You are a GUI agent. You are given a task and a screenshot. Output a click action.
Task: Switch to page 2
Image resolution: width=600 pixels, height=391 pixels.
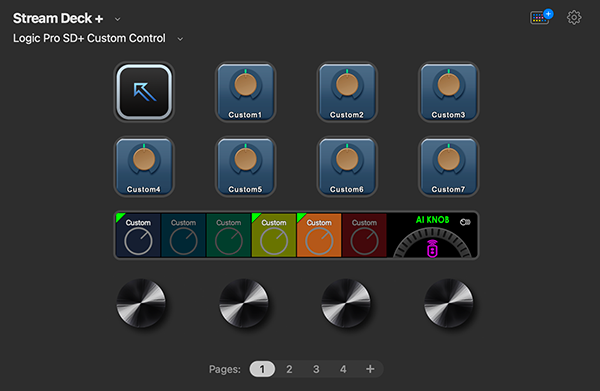[289, 369]
